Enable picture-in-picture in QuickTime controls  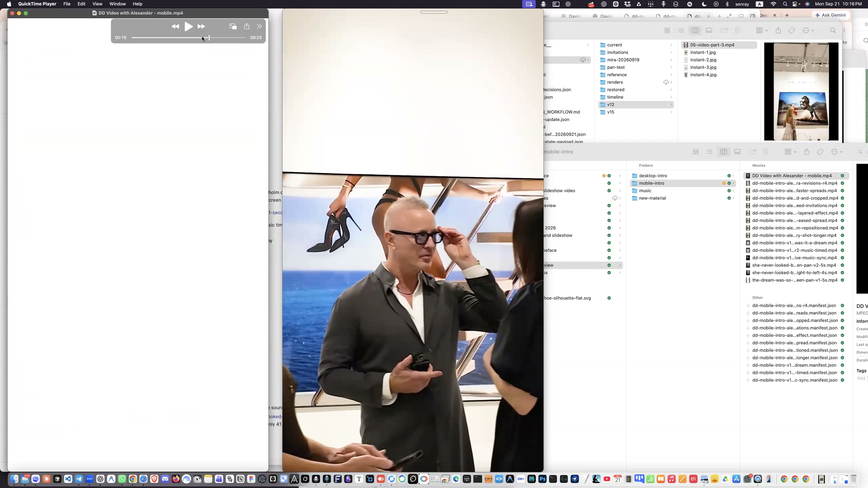click(x=233, y=26)
